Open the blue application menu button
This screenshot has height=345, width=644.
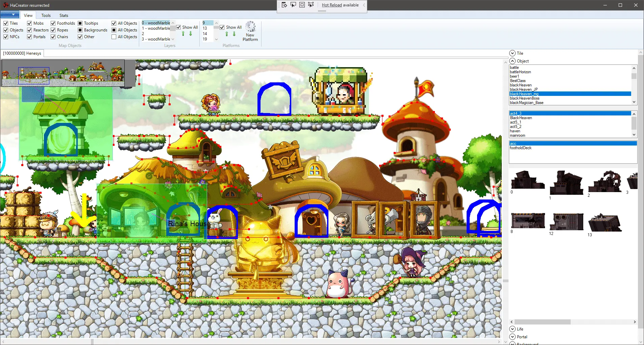(9, 15)
